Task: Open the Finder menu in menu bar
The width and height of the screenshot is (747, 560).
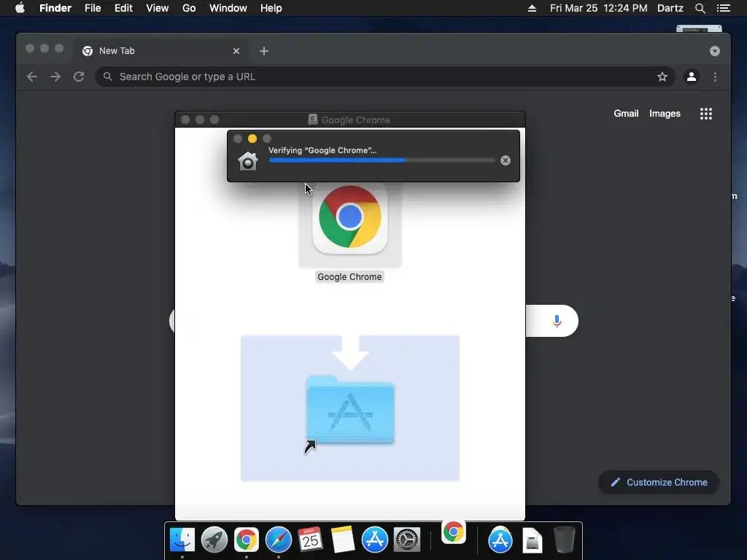Action: 55,8
